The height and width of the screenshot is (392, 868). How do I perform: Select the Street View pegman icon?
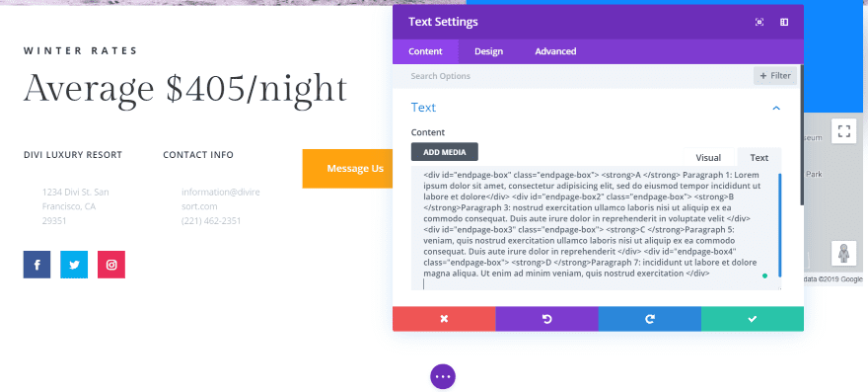click(x=843, y=254)
